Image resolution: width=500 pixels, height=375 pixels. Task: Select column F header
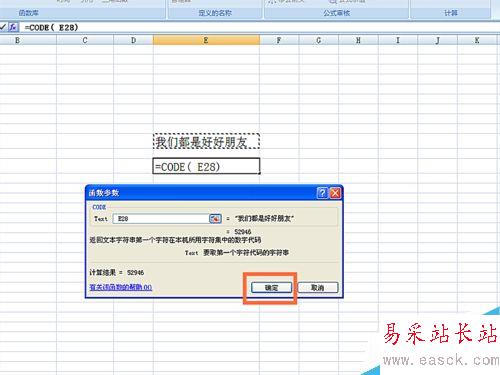tap(279, 40)
